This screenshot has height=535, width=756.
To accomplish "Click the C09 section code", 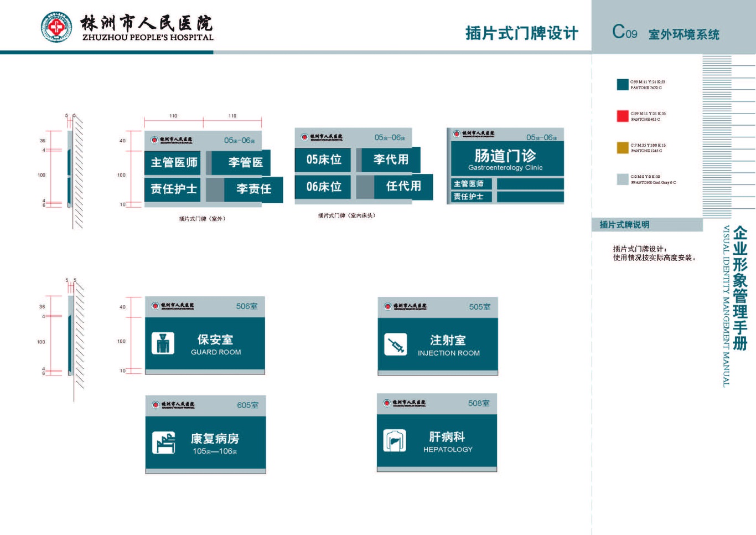I will [x=624, y=32].
